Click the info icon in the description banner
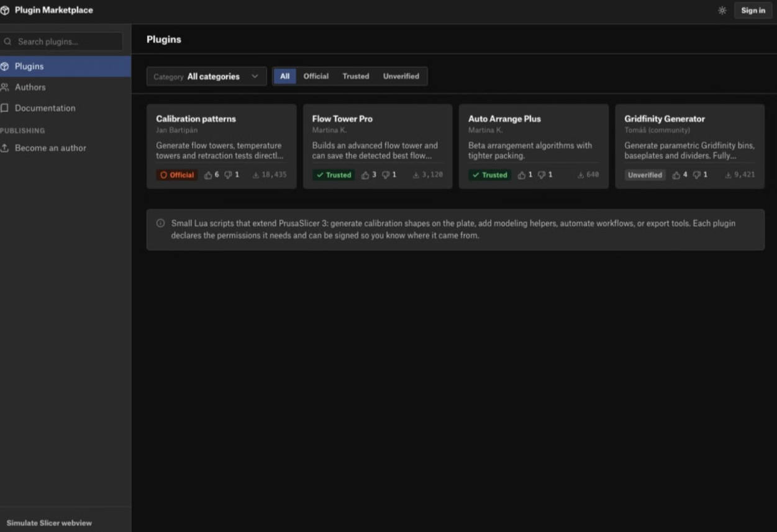Viewport: 777px width, 532px height. tap(160, 223)
